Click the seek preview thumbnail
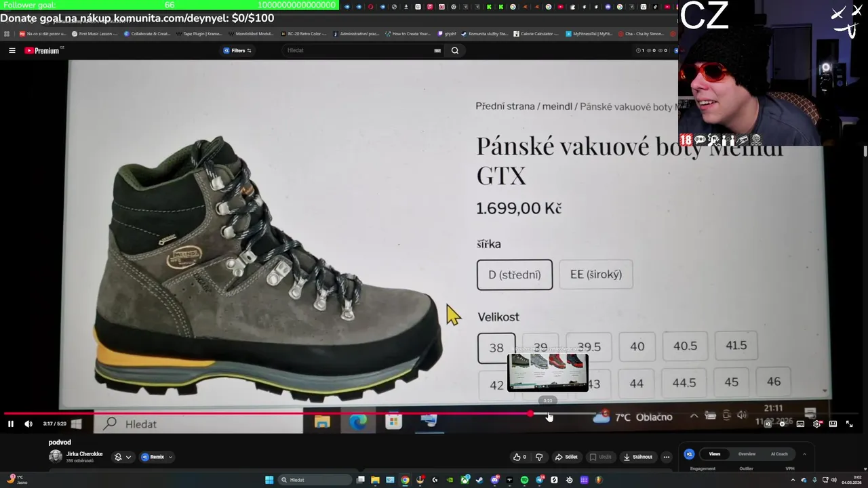The height and width of the screenshot is (488, 868). 548,372
